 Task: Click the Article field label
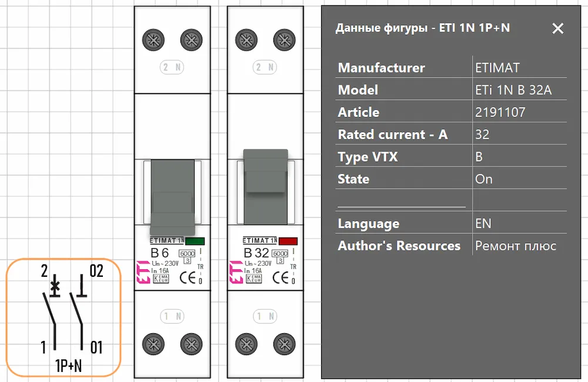[359, 112]
